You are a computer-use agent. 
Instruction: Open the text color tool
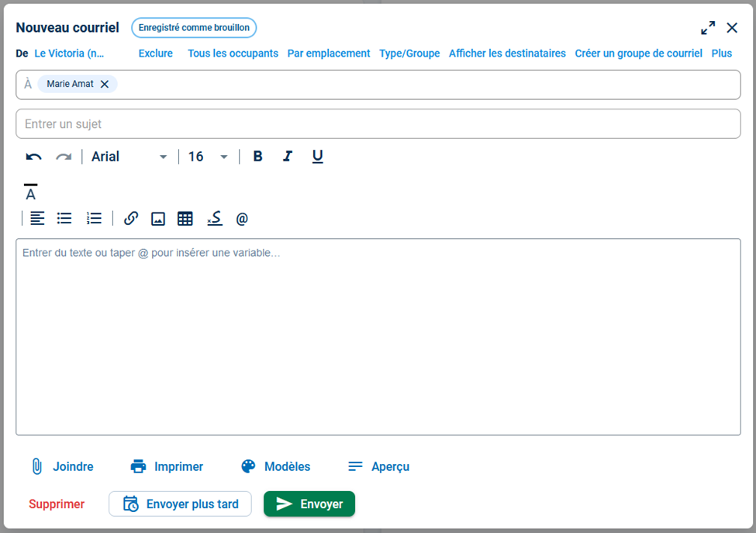[30, 192]
